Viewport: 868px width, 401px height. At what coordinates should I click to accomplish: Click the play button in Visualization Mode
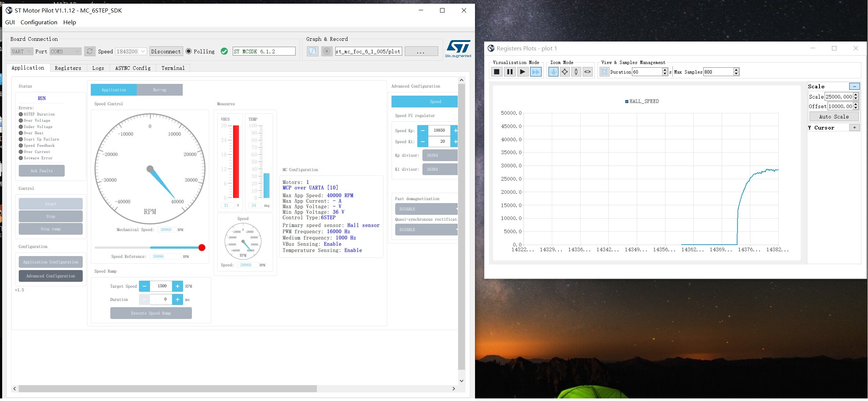(x=522, y=72)
